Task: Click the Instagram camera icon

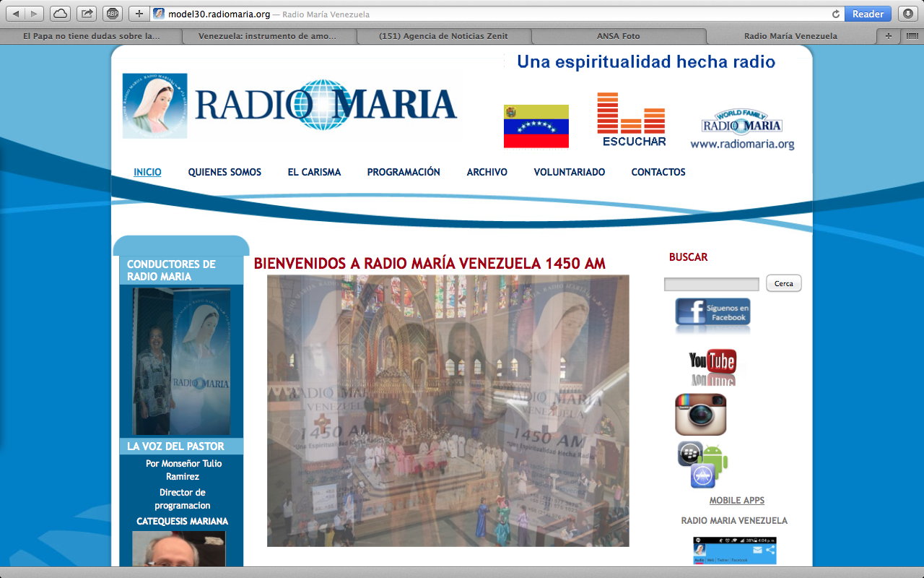Action: pyautogui.click(x=700, y=414)
